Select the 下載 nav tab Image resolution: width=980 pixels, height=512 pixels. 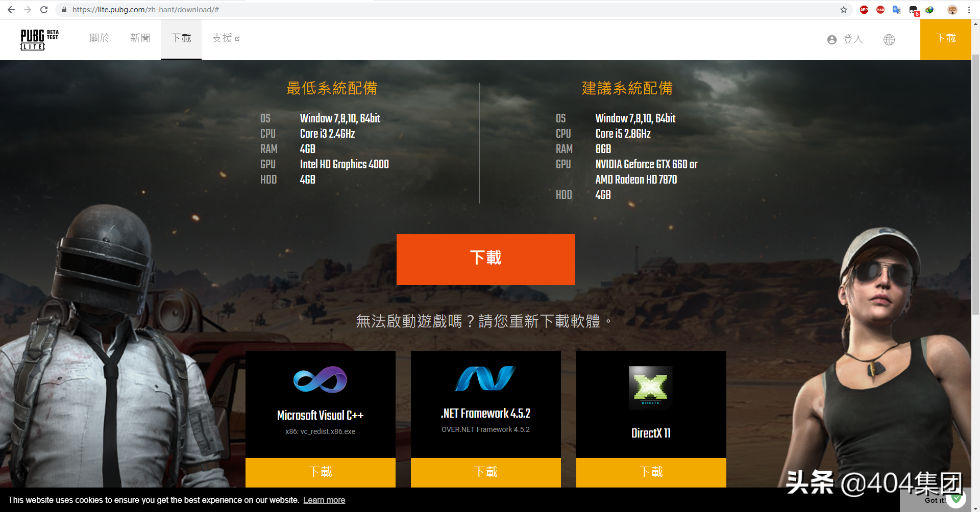(x=181, y=39)
